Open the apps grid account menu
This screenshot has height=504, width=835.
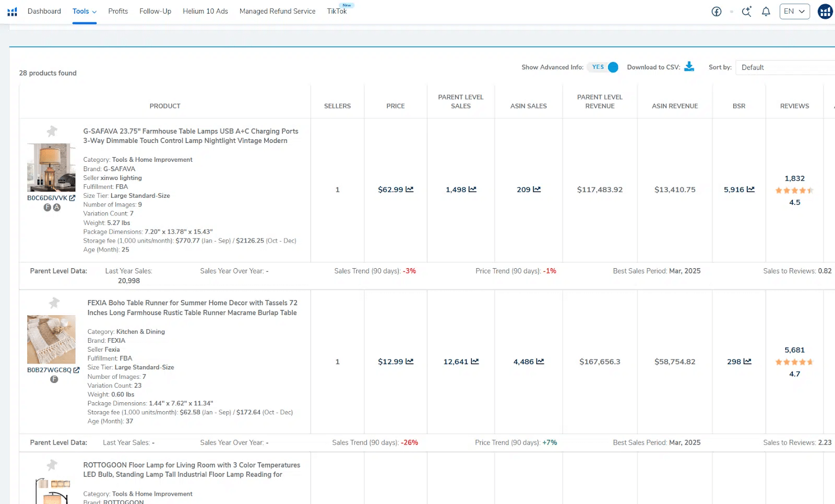pyautogui.click(x=825, y=11)
